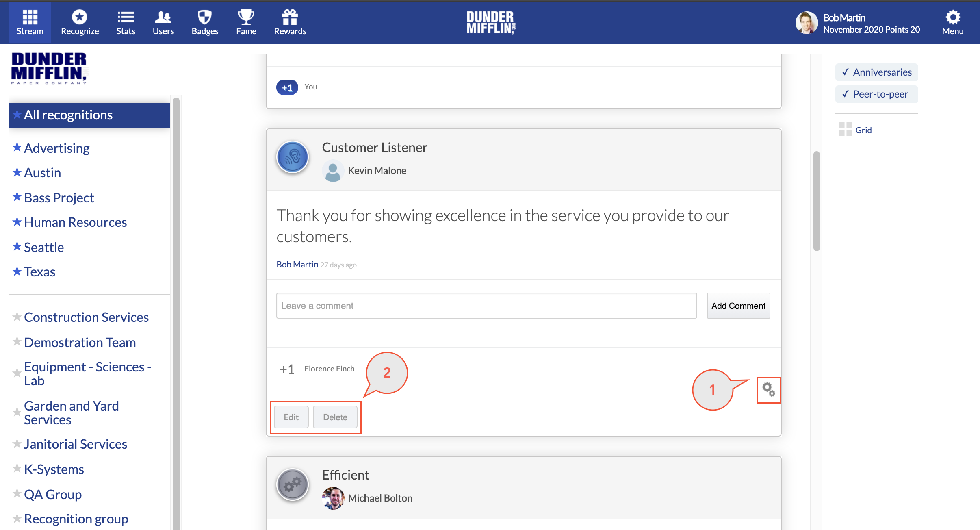Select All recognitions in sidebar
The height and width of the screenshot is (530, 980).
pyautogui.click(x=89, y=115)
